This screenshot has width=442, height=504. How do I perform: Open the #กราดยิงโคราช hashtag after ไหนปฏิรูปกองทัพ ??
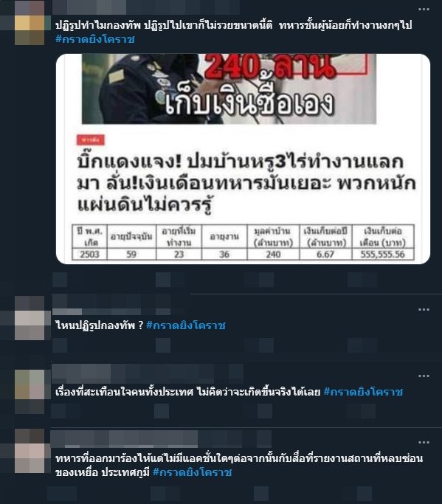(x=186, y=325)
